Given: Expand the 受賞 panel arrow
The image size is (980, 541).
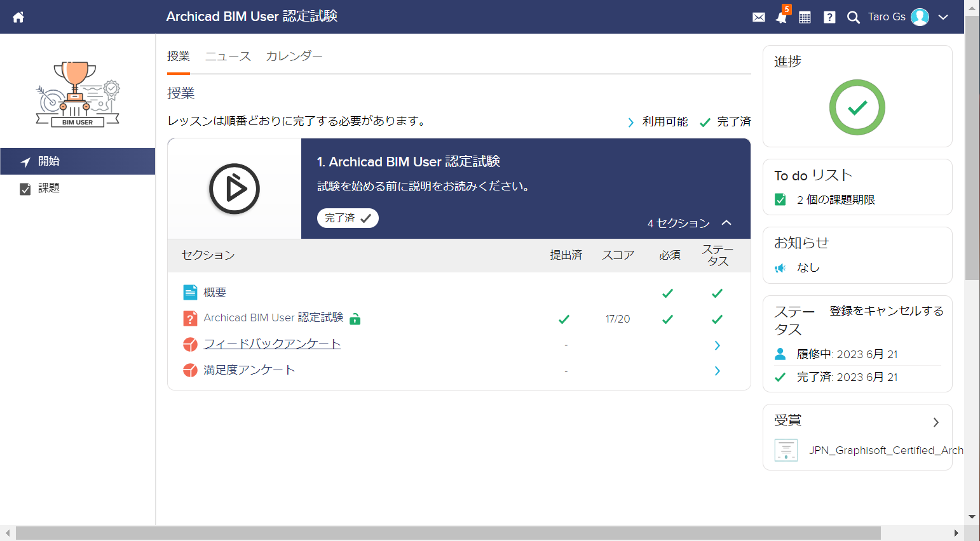Looking at the screenshot, I should [936, 422].
